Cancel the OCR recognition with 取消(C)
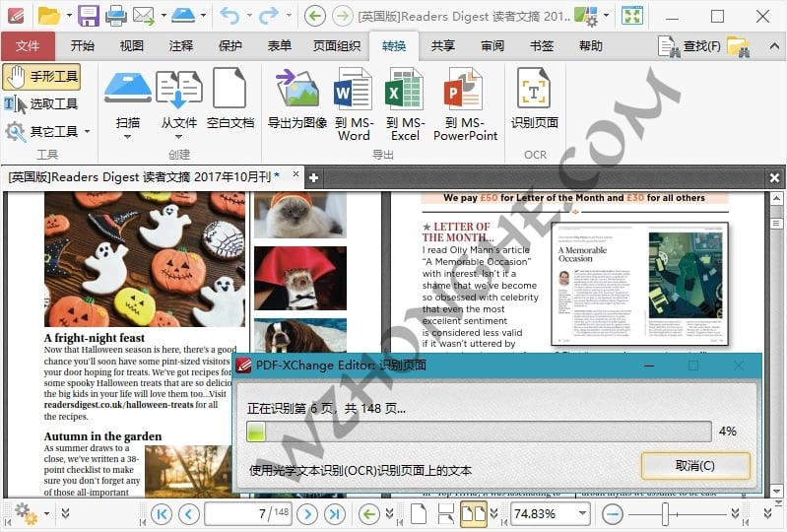Viewport: 787px width, 532px height. [694, 465]
